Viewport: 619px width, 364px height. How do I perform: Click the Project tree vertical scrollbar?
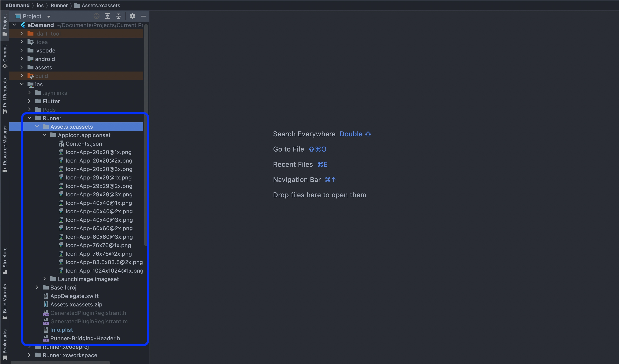coord(146,135)
